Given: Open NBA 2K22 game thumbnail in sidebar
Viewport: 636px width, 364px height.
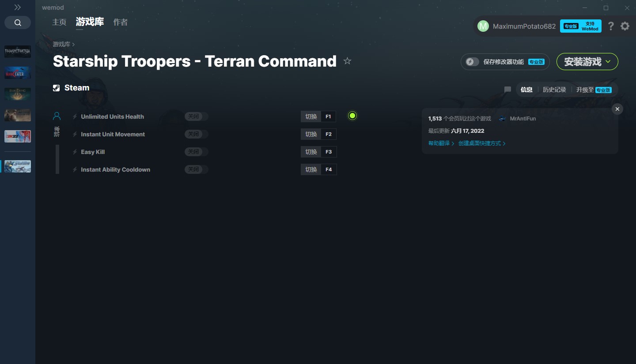Looking at the screenshot, I should tap(18, 136).
